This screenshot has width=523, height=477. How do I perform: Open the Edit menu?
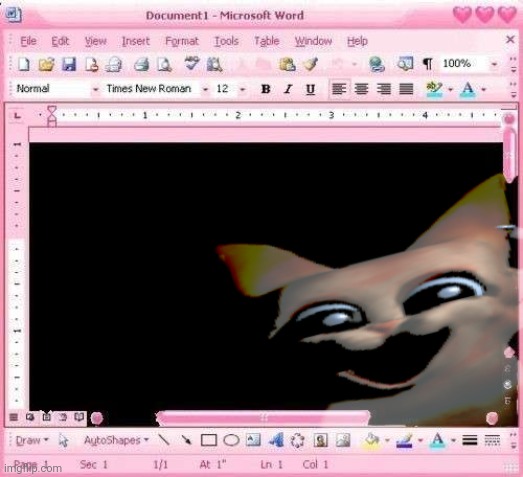[60, 41]
